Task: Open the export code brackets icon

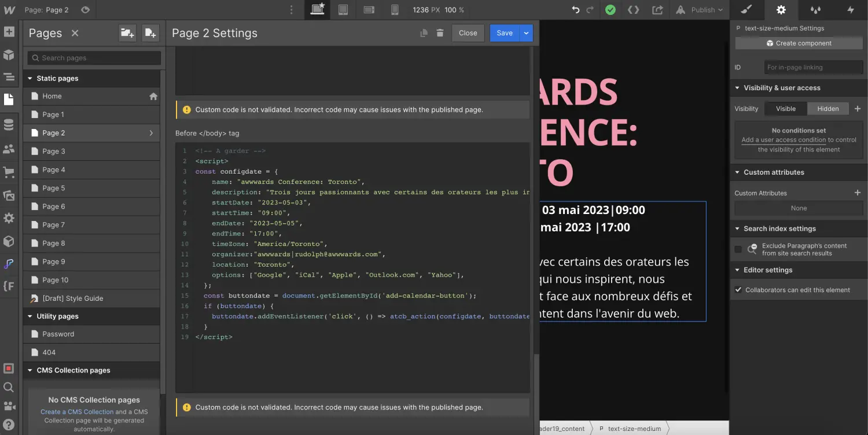Action: (634, 10)
